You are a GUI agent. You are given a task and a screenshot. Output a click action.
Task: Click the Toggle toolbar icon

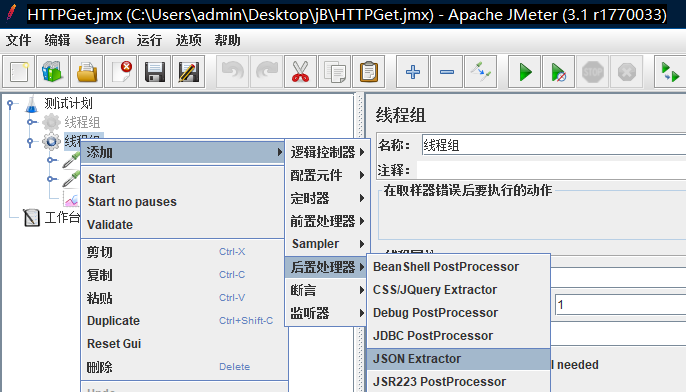pyautogui.click(x=480, y=72)
